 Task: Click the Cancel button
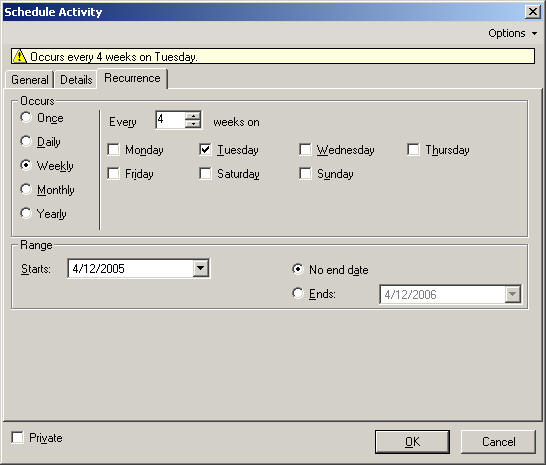(498, 442)
